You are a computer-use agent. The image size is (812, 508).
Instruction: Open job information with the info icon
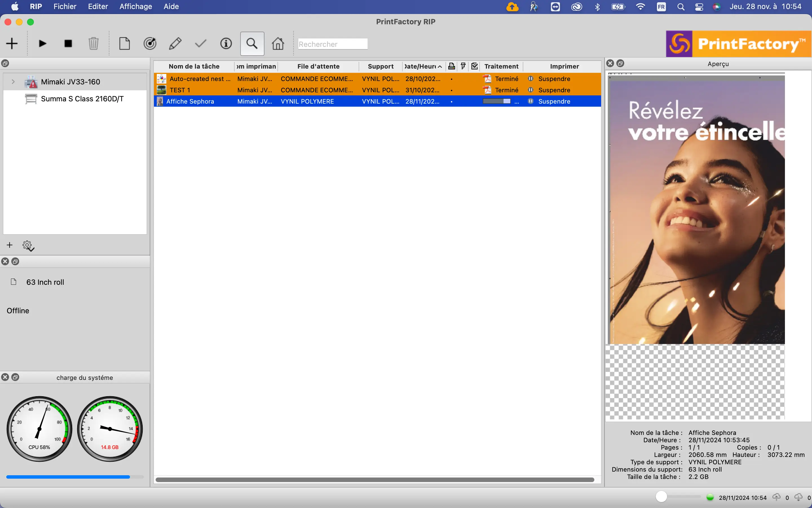coord(226,44)
